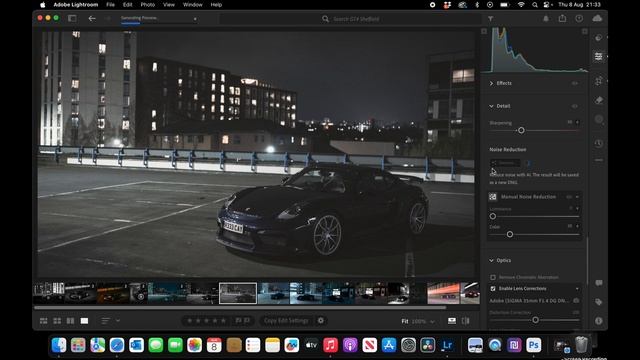Collapse the Detail panel

pyautogui.click(x=491, y=106)
